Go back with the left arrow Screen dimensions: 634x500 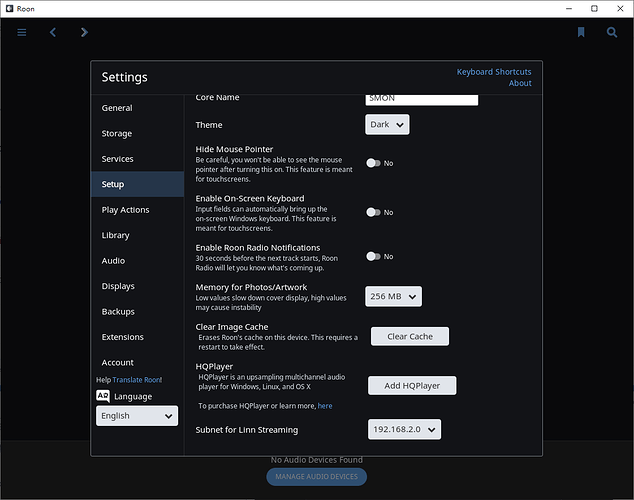[53, 32]
